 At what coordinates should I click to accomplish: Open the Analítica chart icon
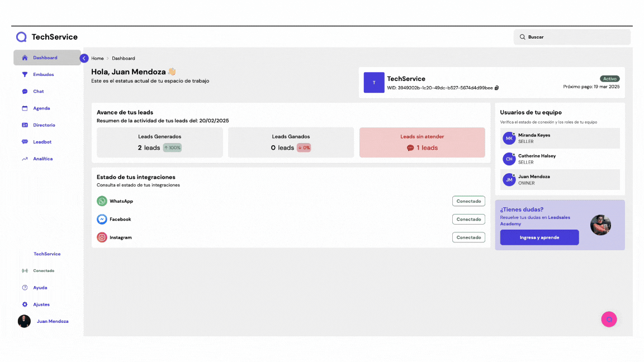[25, 159]
